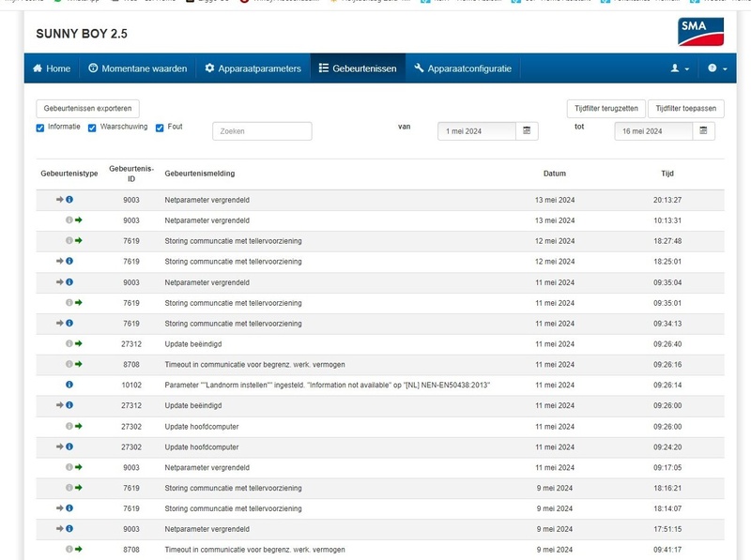This screenshot has width=751, height=560.
Task: Click event ID 27312 at 09:26:40
Action: (131, 344)
